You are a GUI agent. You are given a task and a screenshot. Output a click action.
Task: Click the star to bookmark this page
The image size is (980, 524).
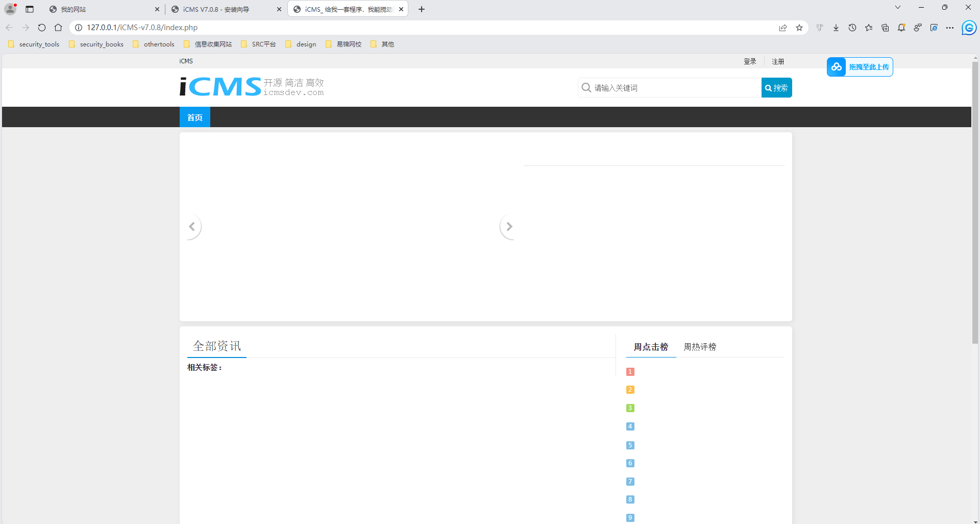pos(799,28)
